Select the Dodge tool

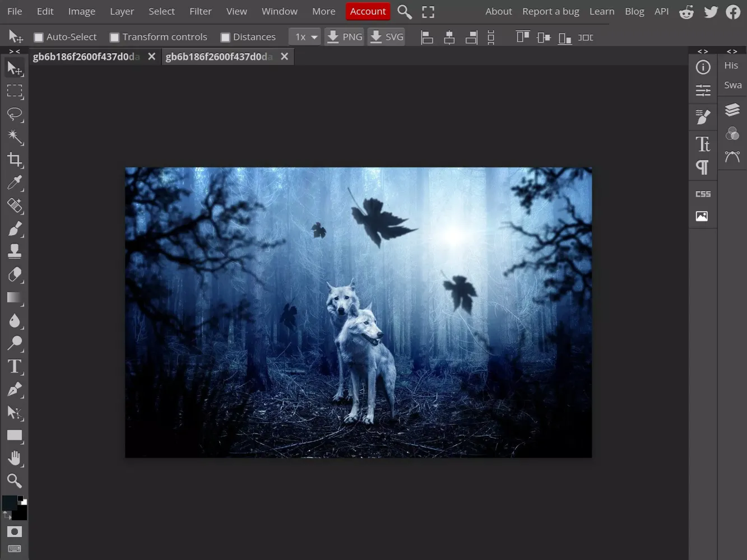(x=15, y=343)
